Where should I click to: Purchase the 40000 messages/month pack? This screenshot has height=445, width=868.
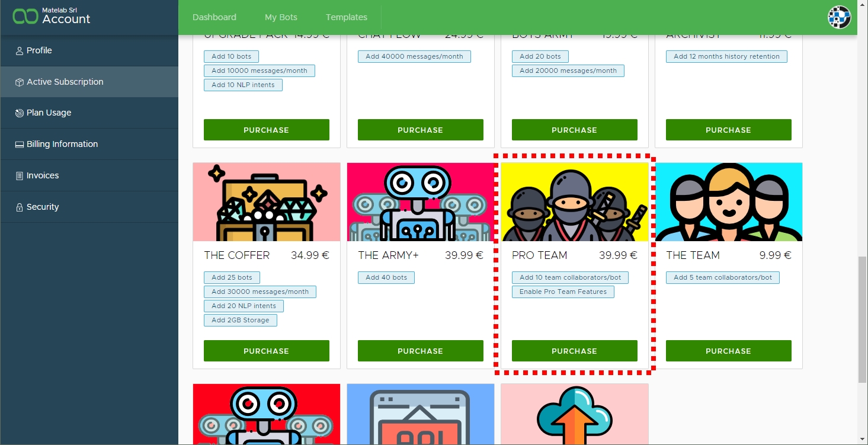(x=421, y=130)
